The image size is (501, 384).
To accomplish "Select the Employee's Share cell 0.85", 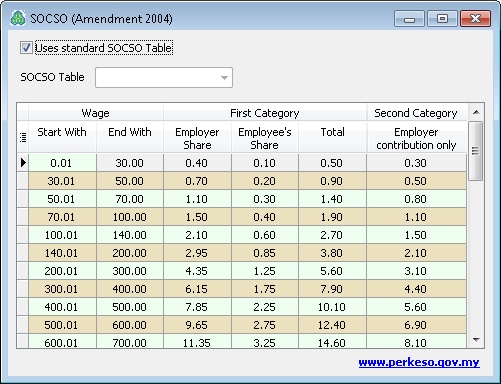I will click(265, 253).
